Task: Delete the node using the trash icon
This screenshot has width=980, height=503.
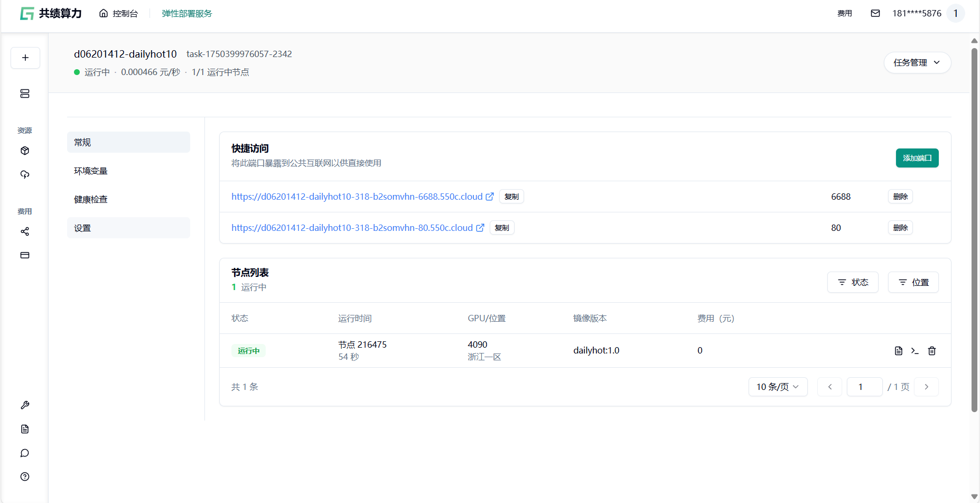Action: pyautogui.click(x=932, y=351)
